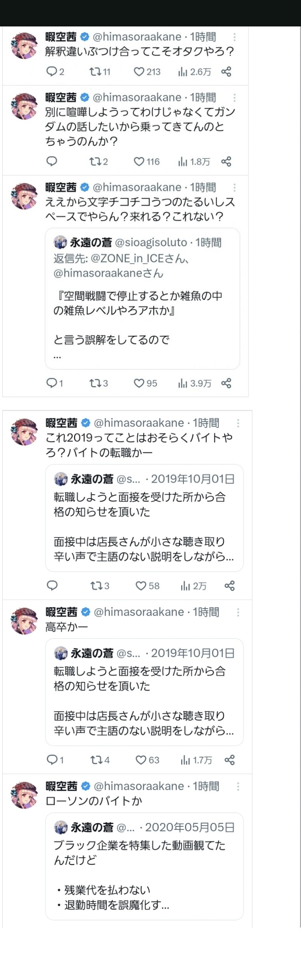The width and height of the screenshot is (301, 980).
Task: Click 暇空茜 avatar beside "ローソンのバイトか" tweet
Action: coord(24,795)
